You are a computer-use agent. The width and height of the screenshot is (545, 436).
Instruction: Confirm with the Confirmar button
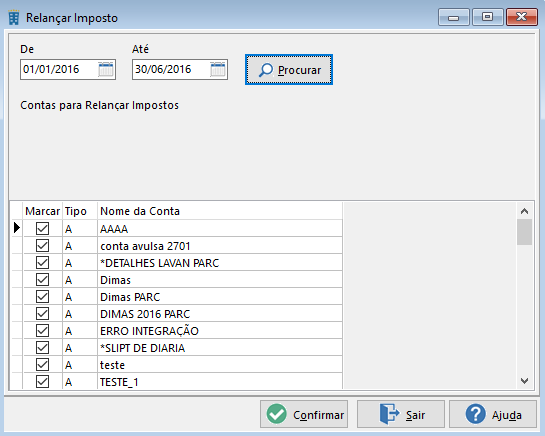tap(304, 414)
